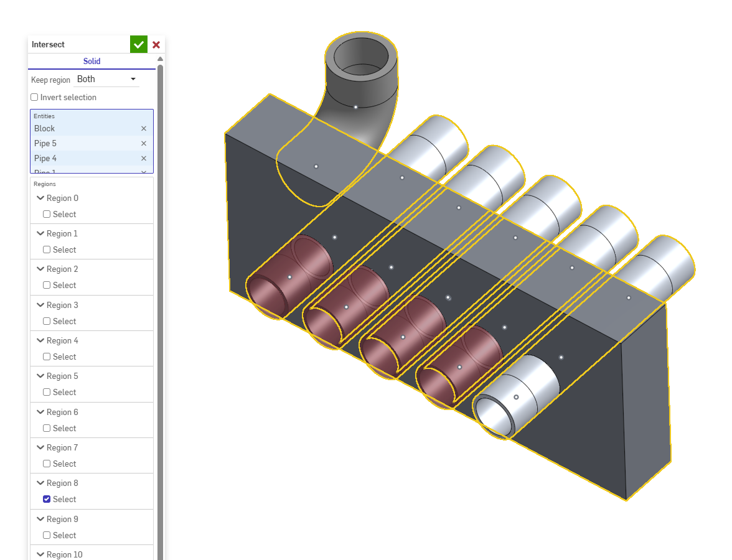Toggle the Invert selection checkbox
Image resolution: width=732 pixels, height=560 pixels.
point(35,97)
